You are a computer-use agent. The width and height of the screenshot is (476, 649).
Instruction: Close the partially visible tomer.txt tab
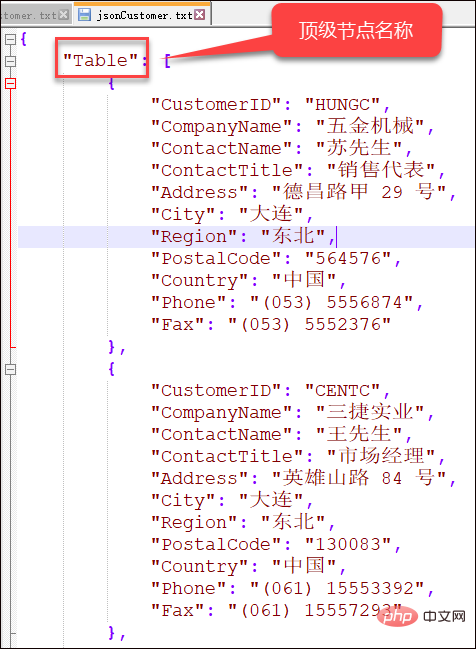click(x=63, y=15)
